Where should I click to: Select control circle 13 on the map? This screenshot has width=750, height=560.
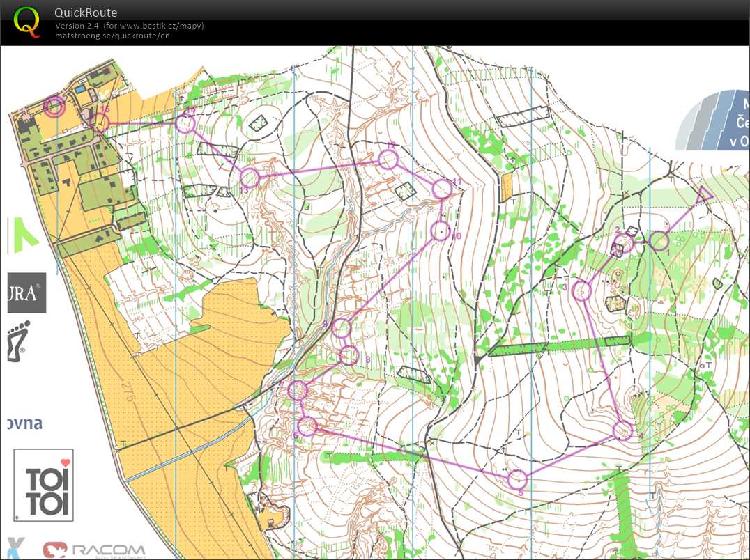(x=250, y=178)
